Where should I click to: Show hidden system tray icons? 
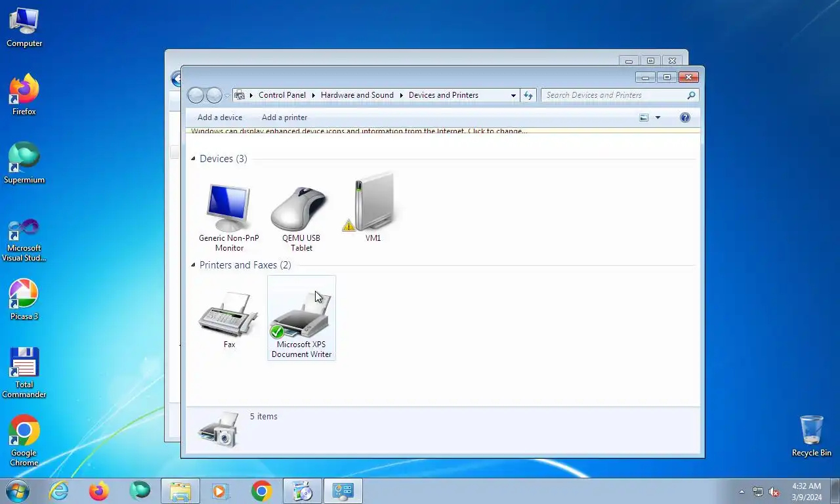coord(742,492)
